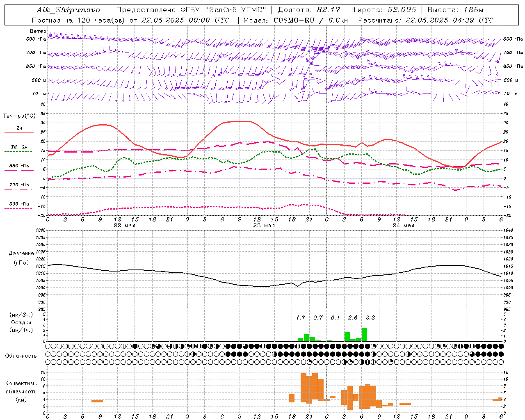Select the Конвективн. convective cloud label
525x420 pixels.
point(21,383)
